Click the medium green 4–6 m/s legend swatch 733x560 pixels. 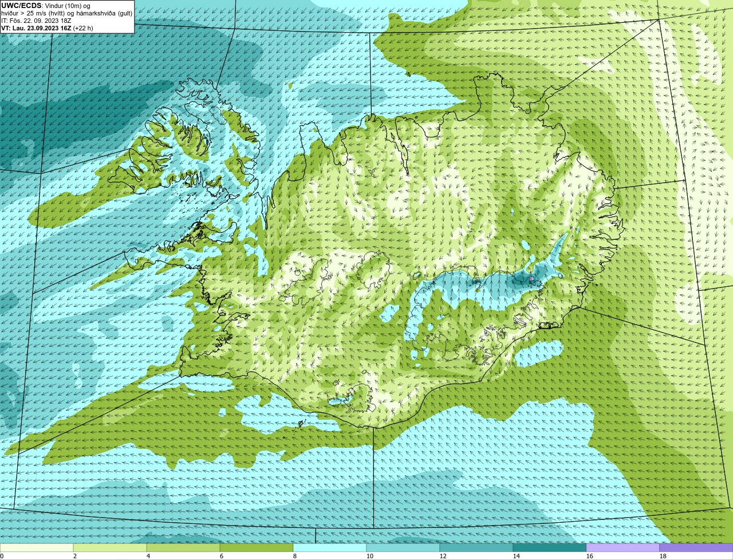183,547
